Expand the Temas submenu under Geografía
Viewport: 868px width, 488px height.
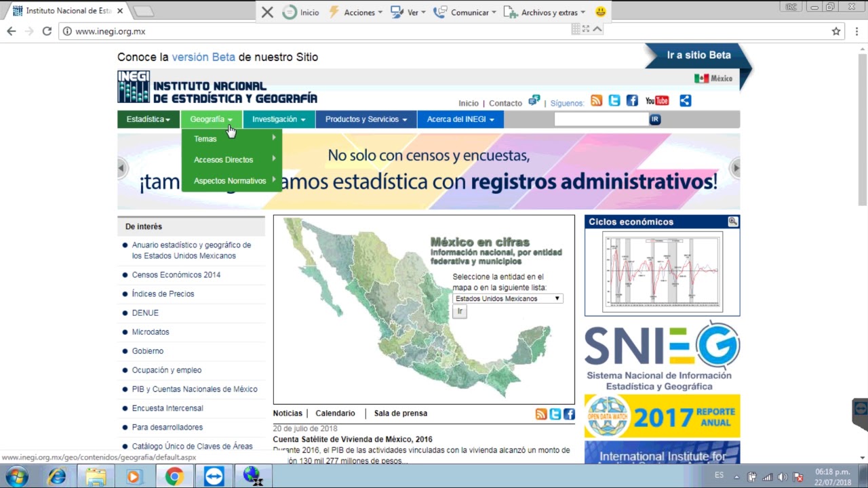point(231,139)
